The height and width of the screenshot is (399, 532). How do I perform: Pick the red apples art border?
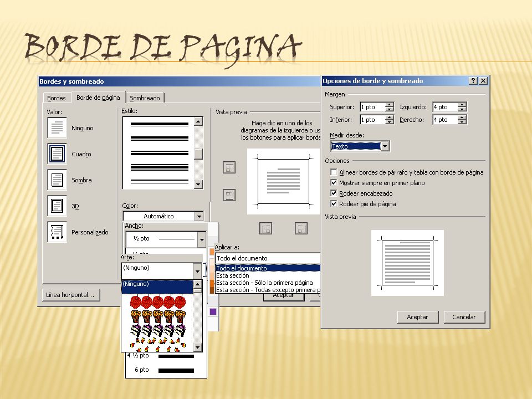pos(158,301)
